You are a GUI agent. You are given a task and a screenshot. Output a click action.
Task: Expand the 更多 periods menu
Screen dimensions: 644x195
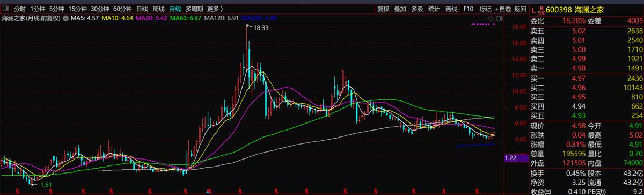pyautogui.click(x=215, y=9)
